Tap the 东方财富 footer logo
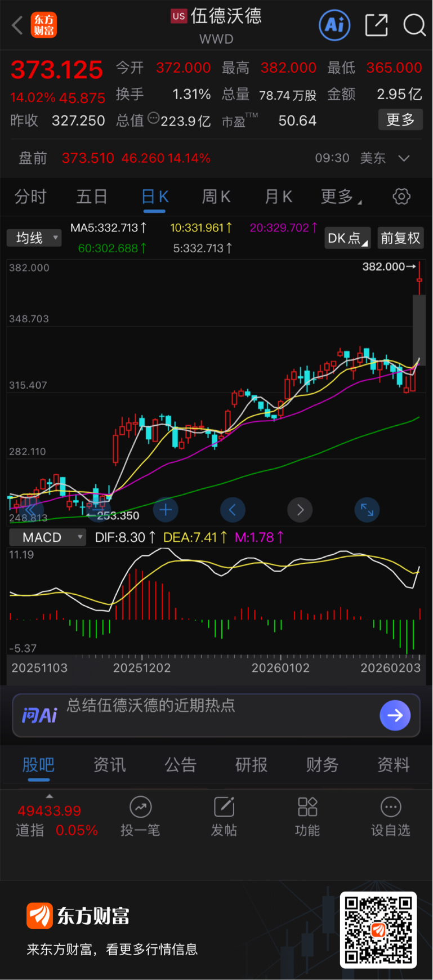 click(x=78, y=916)
